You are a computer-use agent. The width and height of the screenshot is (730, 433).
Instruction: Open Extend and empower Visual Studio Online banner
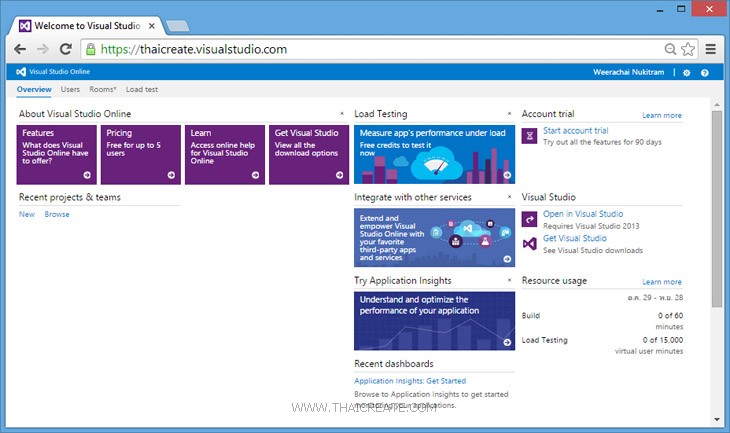tap(434, 237)
